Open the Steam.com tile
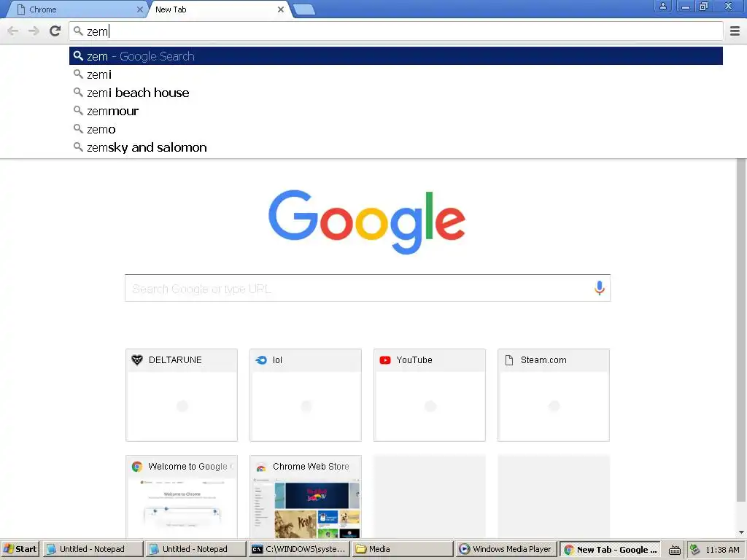 point(554,394)
